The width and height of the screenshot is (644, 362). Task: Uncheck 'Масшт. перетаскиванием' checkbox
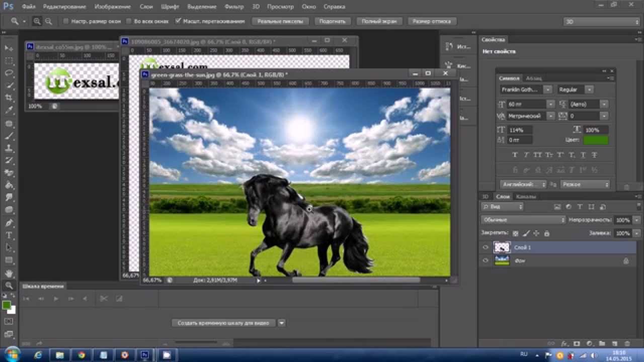coord(178,22)
